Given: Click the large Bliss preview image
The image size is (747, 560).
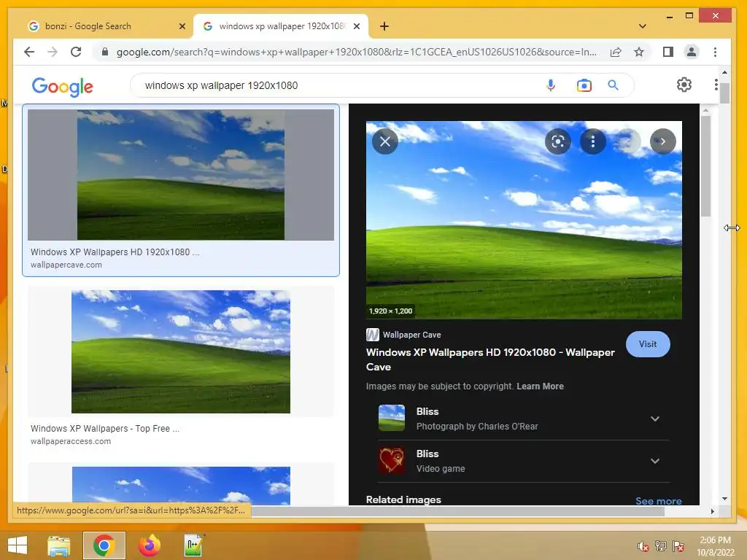Looking at the screenshot, I should [x=524, y=220].
